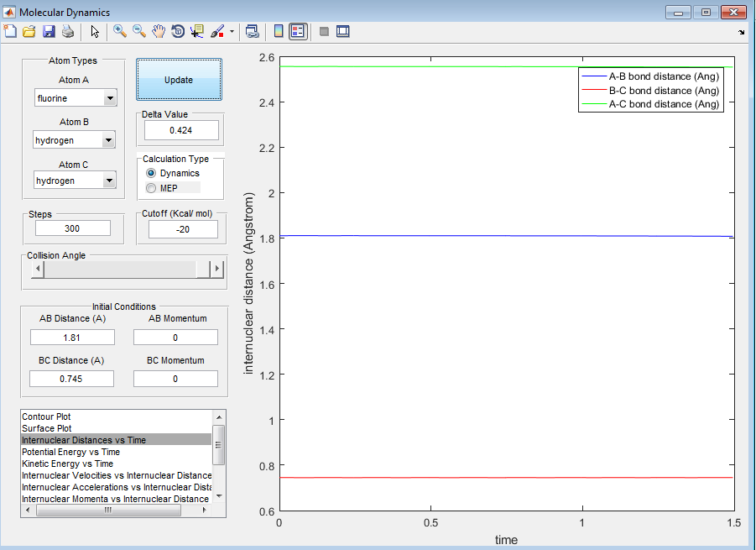Select the Dynamics calculation type
This screenshot has height=550, width=756.
[x=152, y=173]
